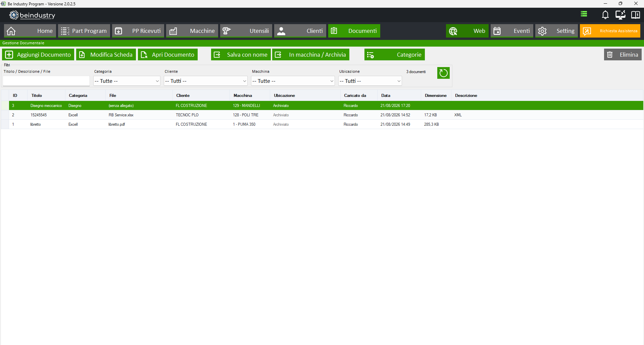Click the Setting gear icon

[542, 31]
